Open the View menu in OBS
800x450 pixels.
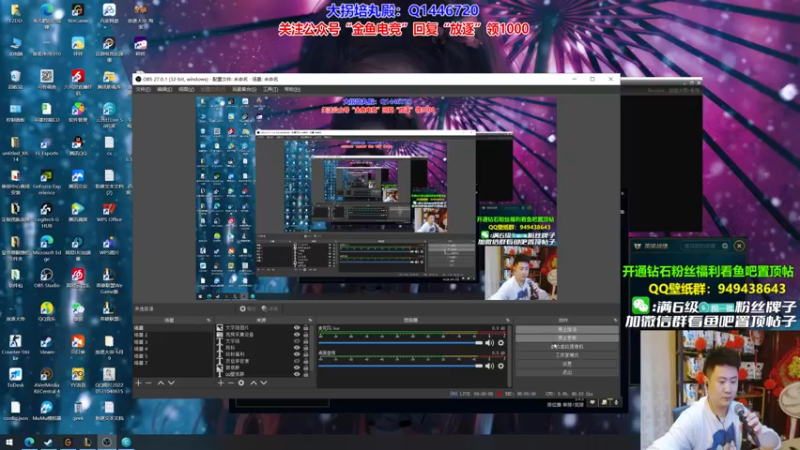(186, 89)
